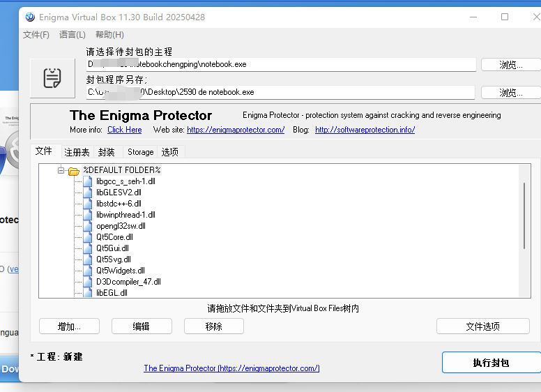Open the softwareprotection.info blog link
The height and width of the screenshot is (392, 541).
tap(365, 130)
